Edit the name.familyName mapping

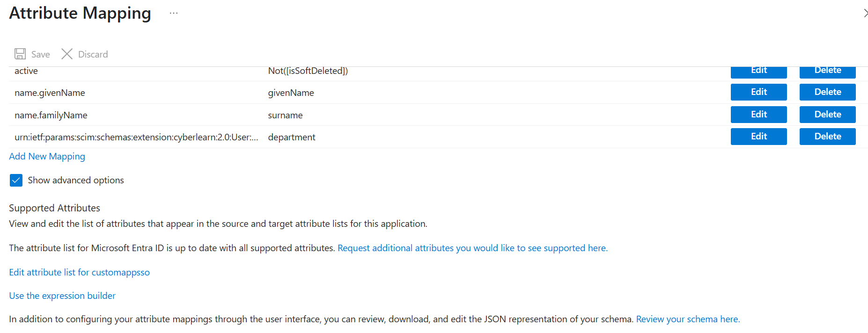[x=758, y=115]
